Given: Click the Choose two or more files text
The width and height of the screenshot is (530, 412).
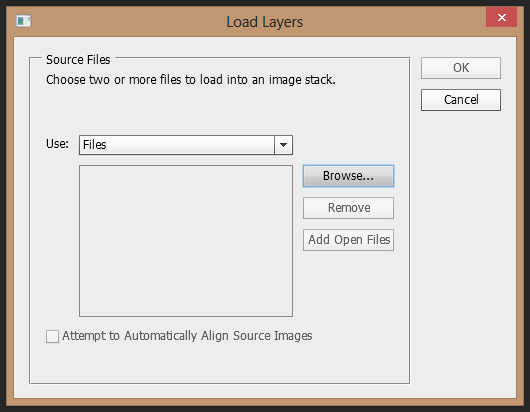Looking at the screenshot, I should pos(191,80).
